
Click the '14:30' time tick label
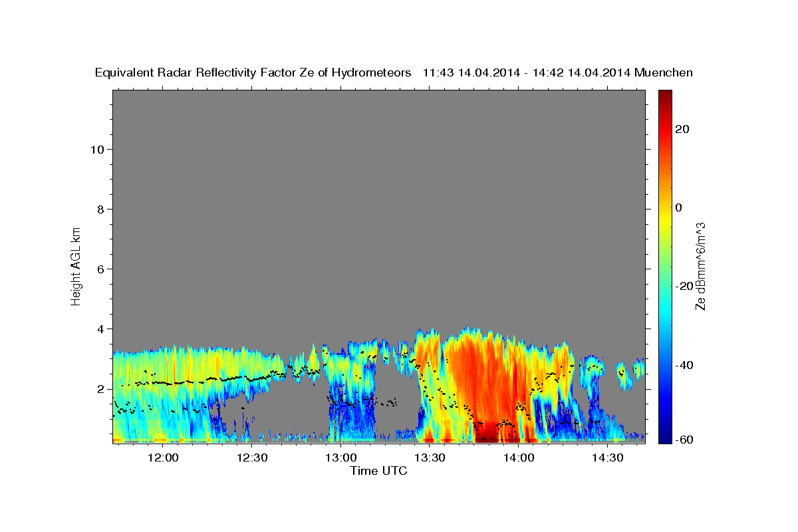pyautogui.click(x=608, y=458)
